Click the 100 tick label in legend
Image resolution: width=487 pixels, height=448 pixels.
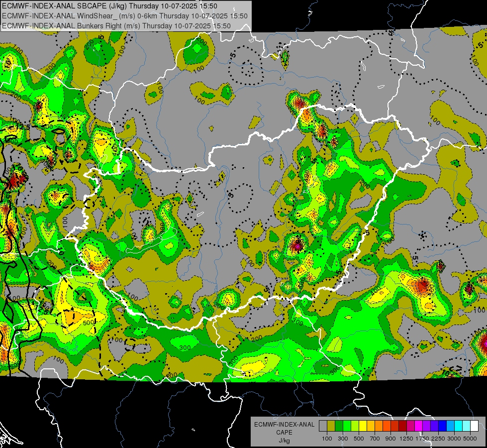tap(327, 439)
